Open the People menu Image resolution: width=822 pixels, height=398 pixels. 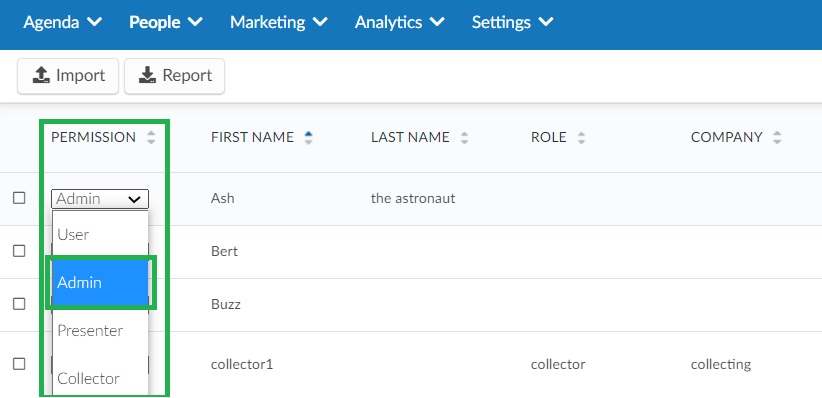(165, 22)
